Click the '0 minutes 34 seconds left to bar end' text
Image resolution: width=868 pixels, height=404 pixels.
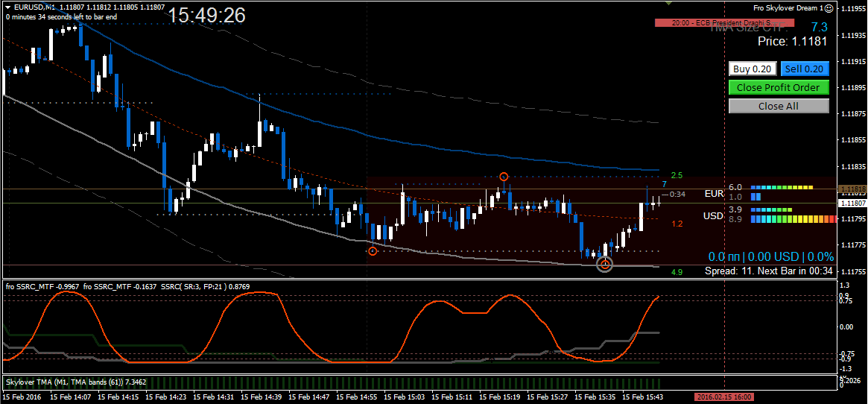61,16
